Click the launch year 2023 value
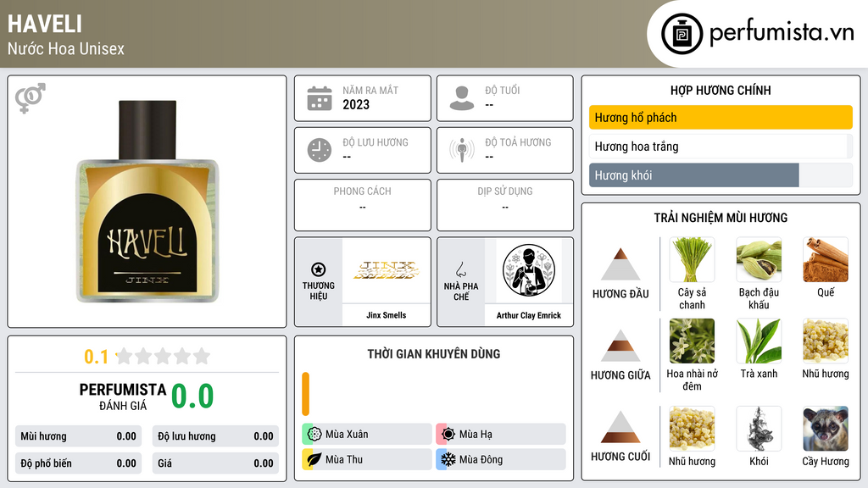 356,104
